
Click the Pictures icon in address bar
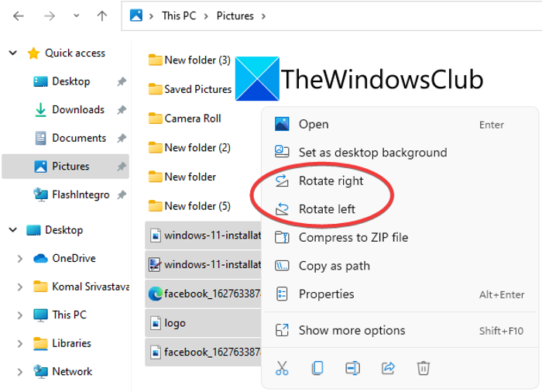tap(135, 15)
